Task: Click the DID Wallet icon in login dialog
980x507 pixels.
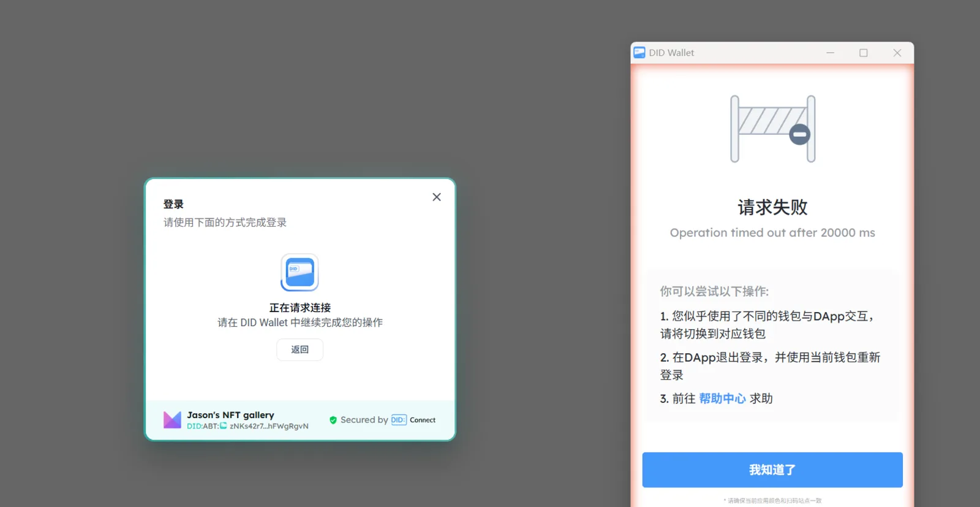Action: click(x=300, y=272)
